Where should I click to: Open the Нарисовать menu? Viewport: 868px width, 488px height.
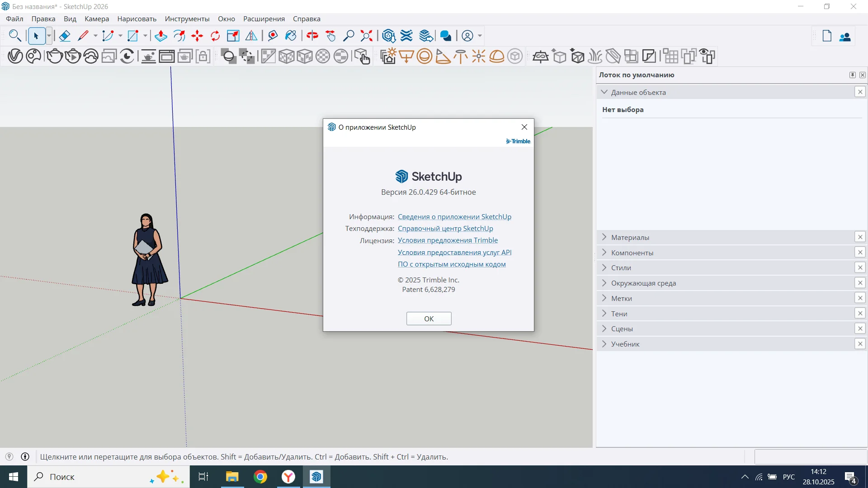tap(137, 19)
